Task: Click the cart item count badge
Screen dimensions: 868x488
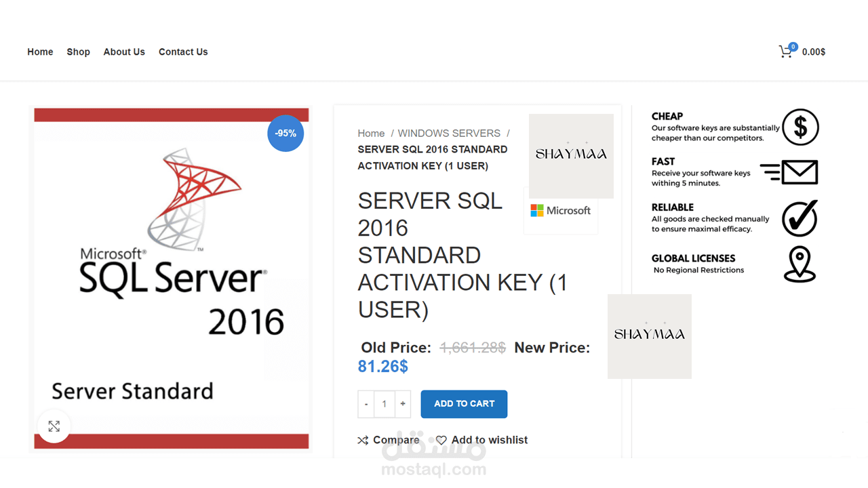Action: click(x=793, y=47)
